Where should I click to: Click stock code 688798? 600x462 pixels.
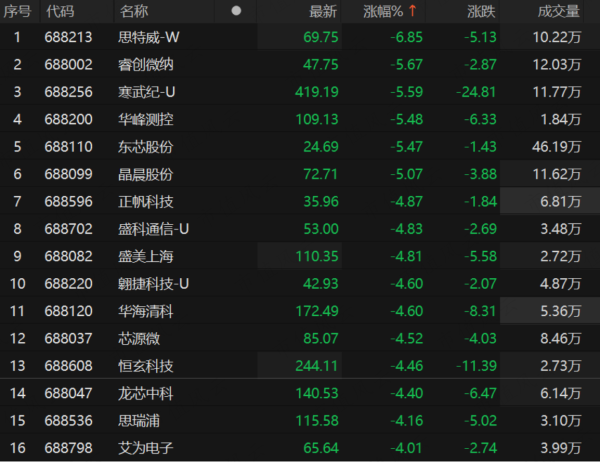click(x=68, y=448)
